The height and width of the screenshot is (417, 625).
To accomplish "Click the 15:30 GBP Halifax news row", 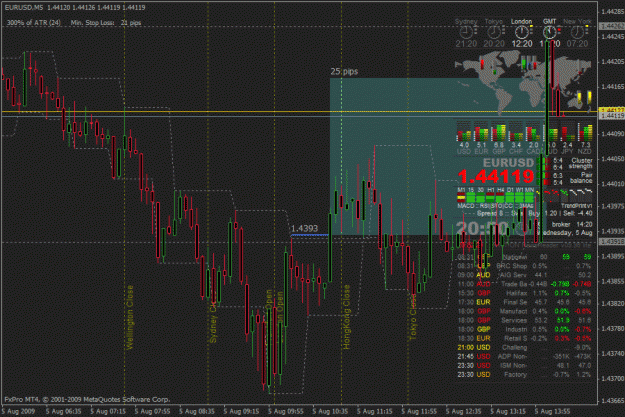I will coord(525,293).
